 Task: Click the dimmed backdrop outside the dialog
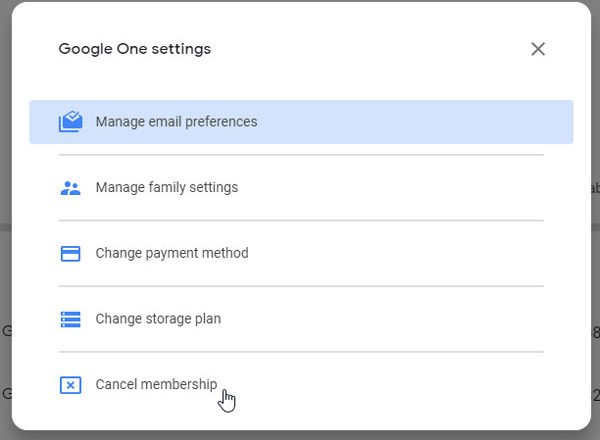(5, 300)
